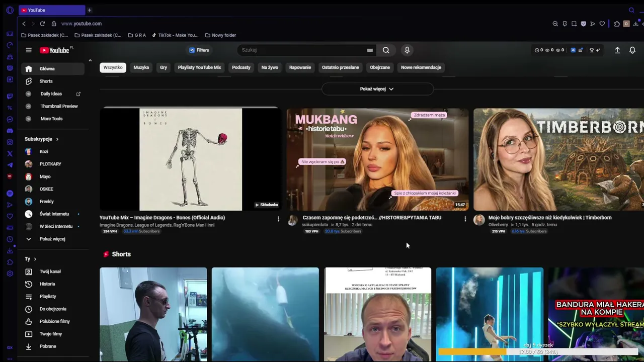Open Telegram from the Opera sidebar

[10, 165]
